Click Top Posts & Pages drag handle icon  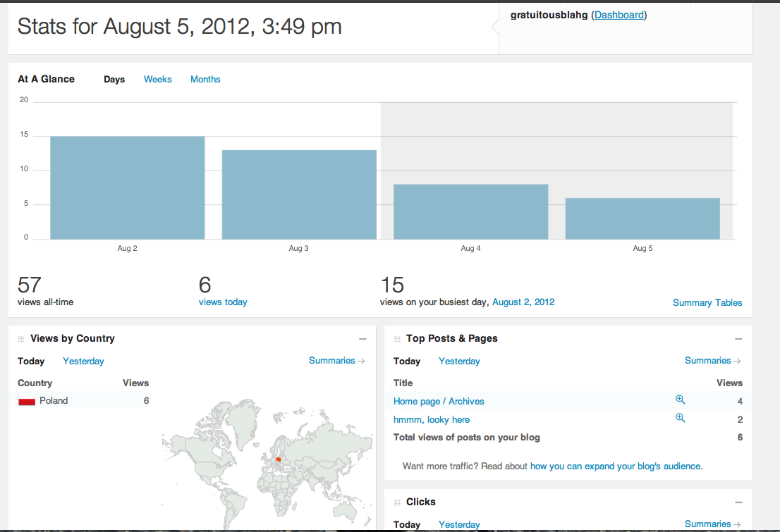tap(396, 339)
